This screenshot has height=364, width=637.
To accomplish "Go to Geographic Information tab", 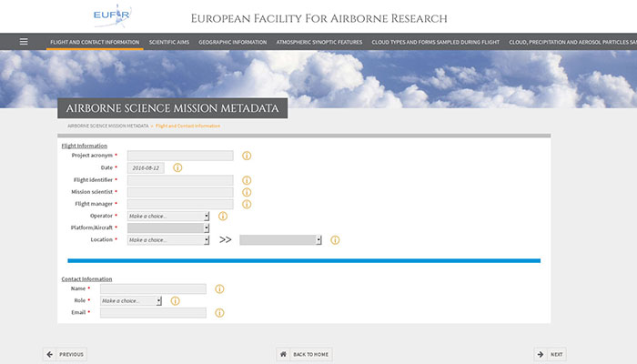I will pyautogui.click(x=232, y=42).
